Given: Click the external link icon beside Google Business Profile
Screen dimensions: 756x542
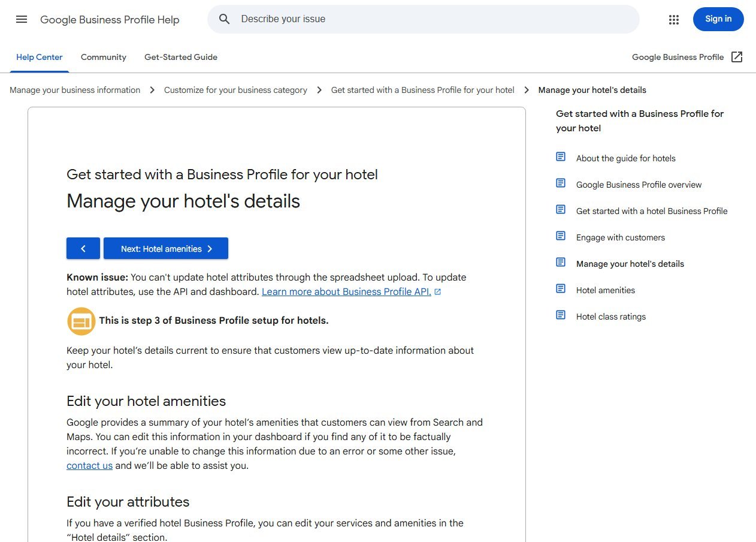Looking at the screenshot, I should point(737,57).
